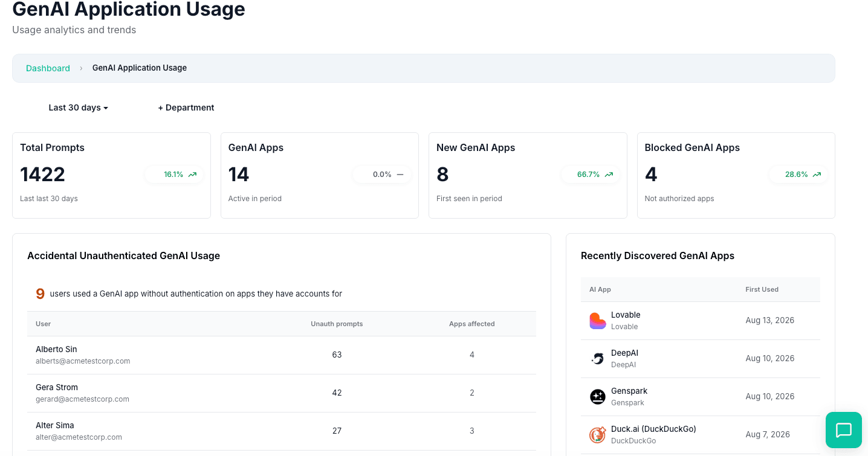Image resolution: width=868 pixels, height=456 pixels.
Task: Open the New GenAI Apps card
Action: tap(528, 175)
